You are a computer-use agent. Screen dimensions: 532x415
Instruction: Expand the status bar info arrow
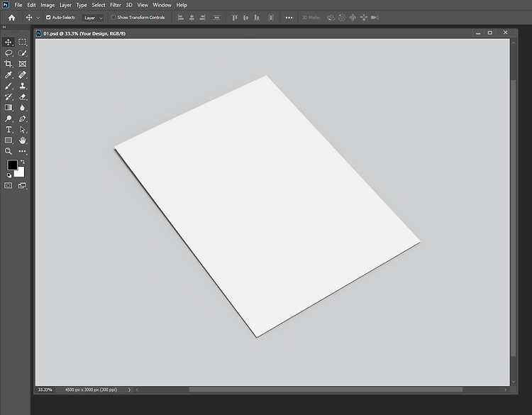pyautogui.click(x=129, y=389)
